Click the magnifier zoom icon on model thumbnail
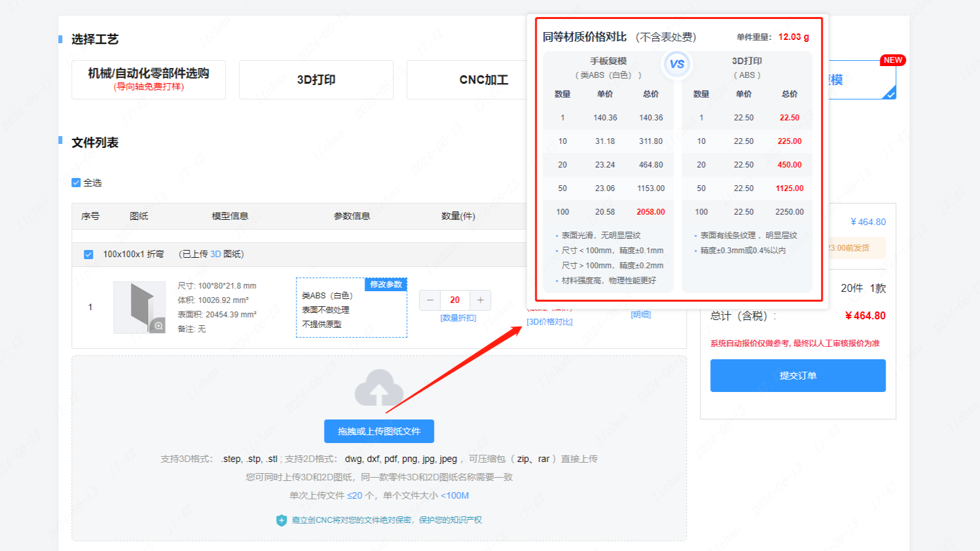This screenshot has height=551, width=980. coord(158,325)
